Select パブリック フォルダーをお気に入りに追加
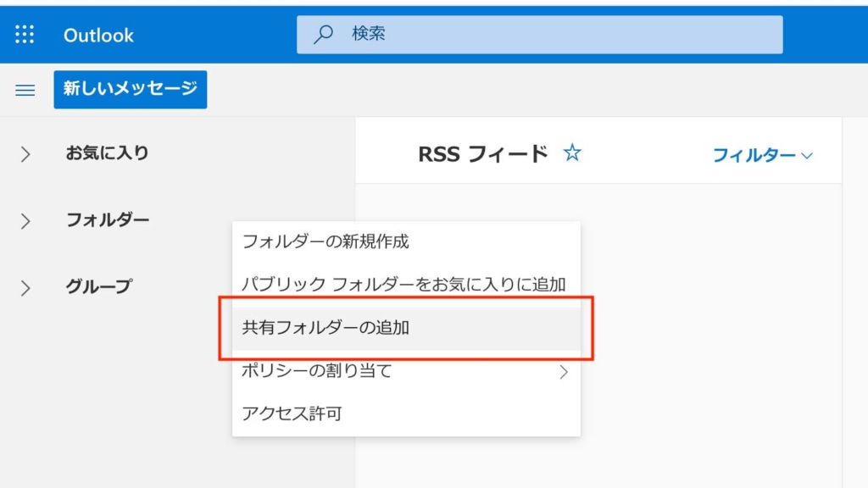The width and height of the screenshot is (868, 488). click(406, 285)
